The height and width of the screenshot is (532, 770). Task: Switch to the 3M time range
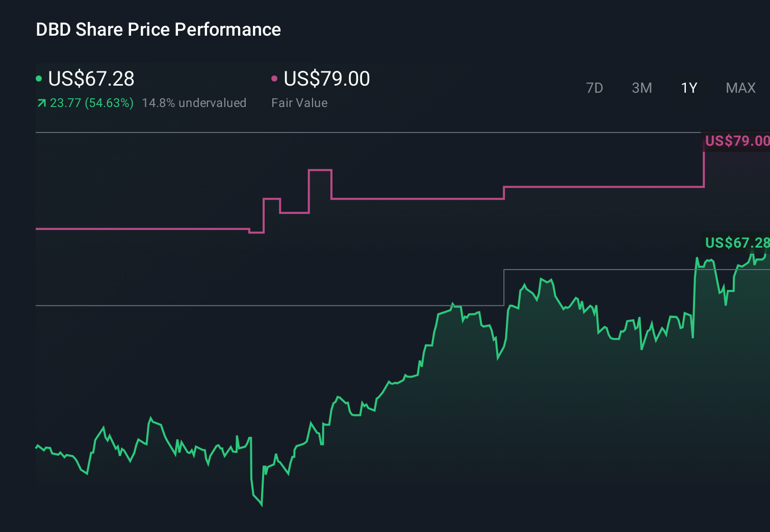[x=641, y=88]
